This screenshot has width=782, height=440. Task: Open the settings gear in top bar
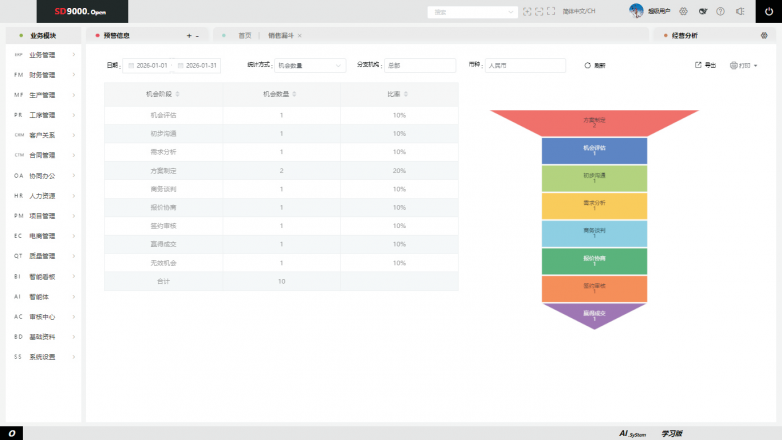(x=684, y=11)
